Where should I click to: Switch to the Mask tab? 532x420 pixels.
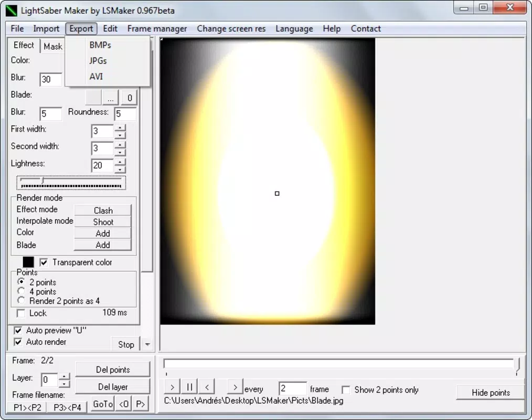tap(52, 47)
